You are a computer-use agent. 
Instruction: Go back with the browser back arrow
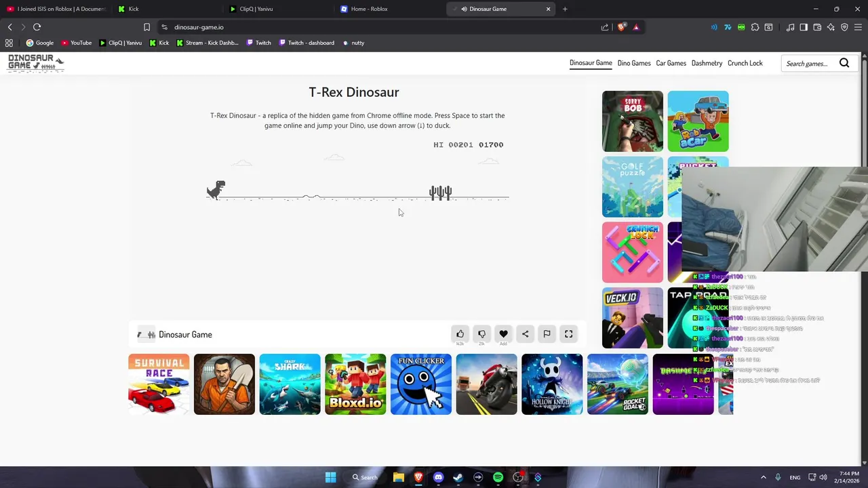[x=9, y=27]
